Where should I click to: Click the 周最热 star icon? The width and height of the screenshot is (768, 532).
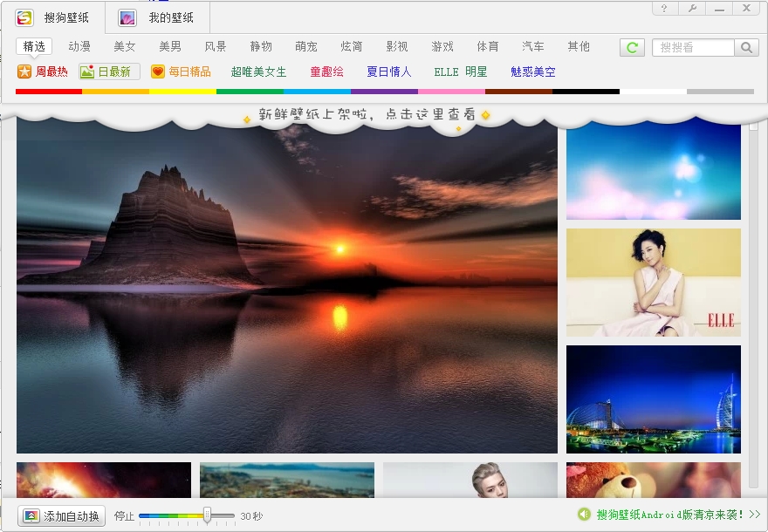tap(24, 72)
